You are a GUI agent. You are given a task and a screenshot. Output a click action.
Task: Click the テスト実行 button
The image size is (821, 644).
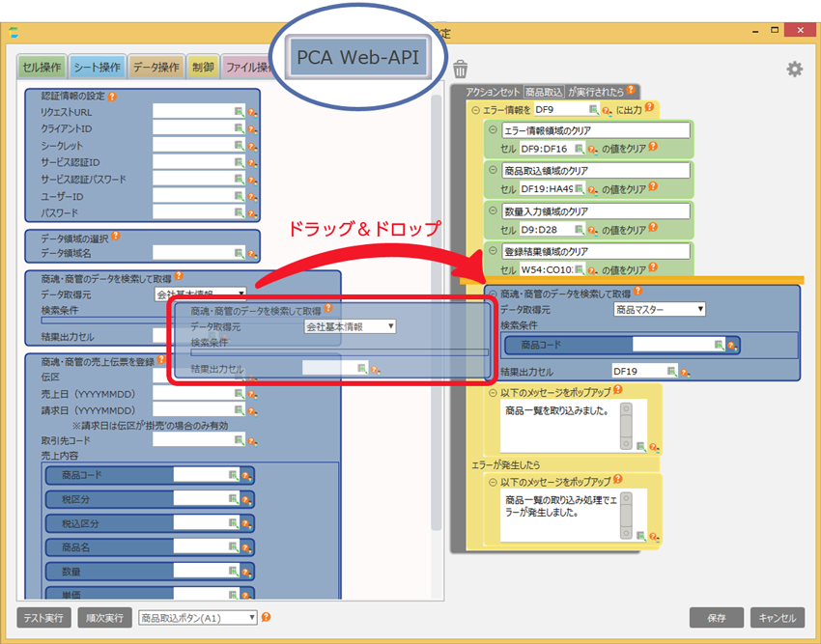[43, 618]
